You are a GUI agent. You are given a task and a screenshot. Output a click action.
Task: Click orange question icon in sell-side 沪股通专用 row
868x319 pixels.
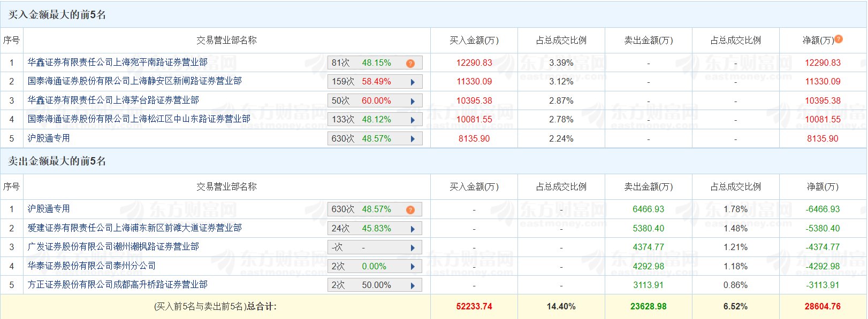point(410,210)
